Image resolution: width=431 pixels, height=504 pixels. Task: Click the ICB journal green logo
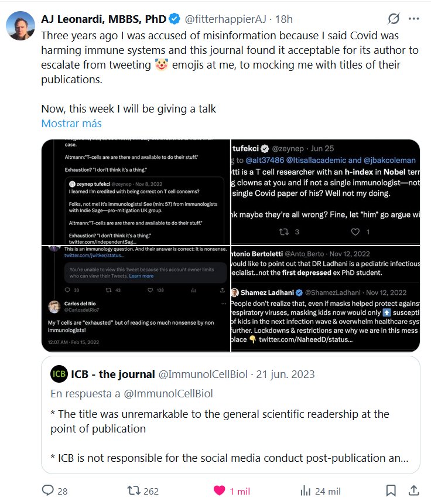[59, 374]
